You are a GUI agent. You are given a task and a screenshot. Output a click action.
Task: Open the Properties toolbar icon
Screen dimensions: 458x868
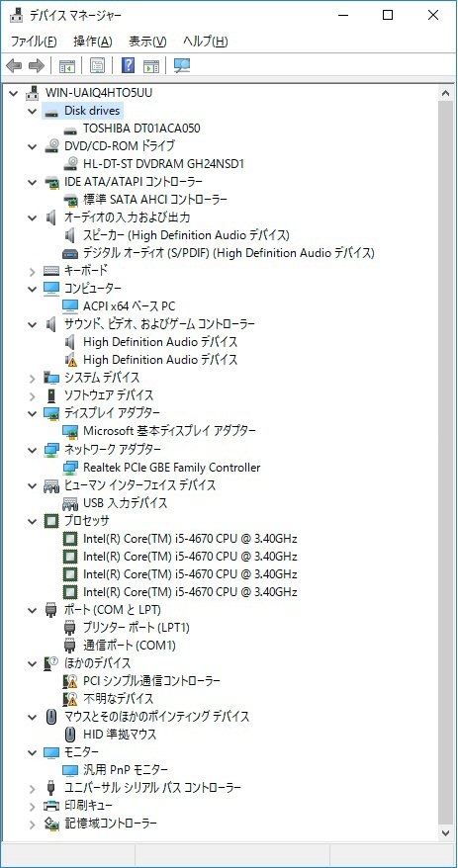point(98,66)
